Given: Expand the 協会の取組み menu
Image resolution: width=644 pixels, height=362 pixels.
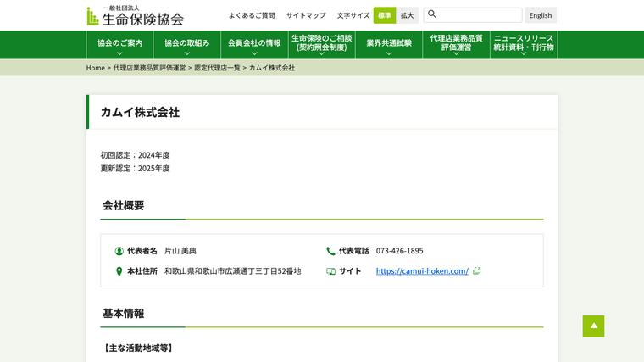Looking at the screenshot, I should pos(187,45).
